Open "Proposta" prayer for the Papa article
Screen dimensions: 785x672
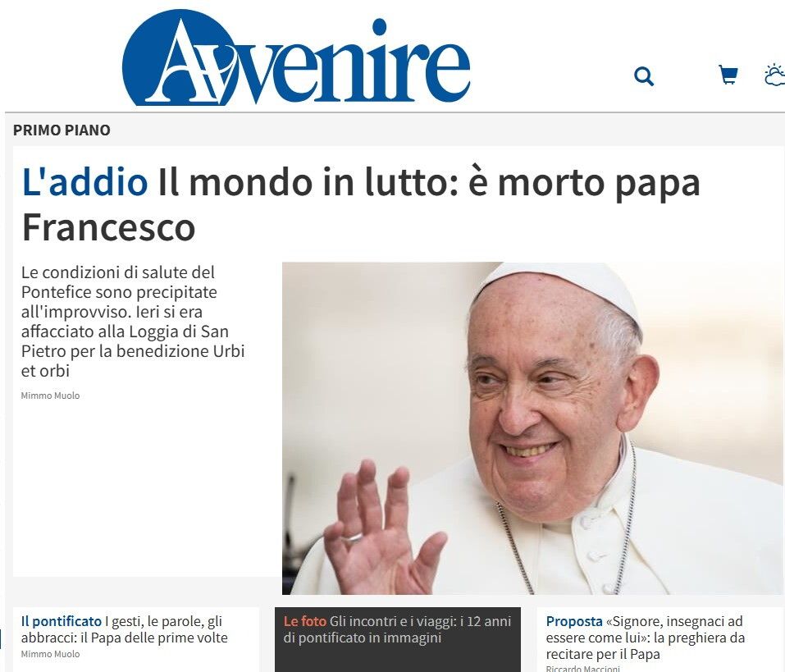(x=646, y=638)
